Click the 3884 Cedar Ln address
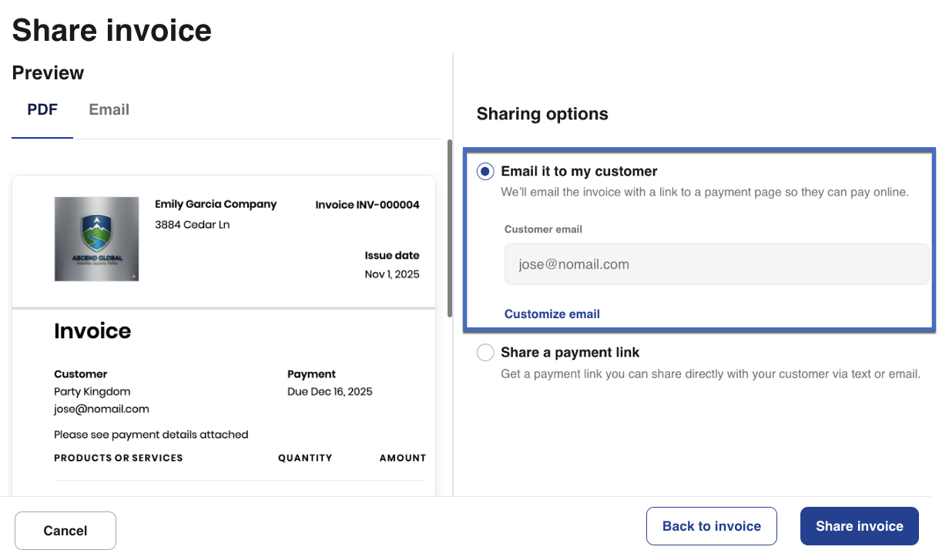Viewport: 939px width, 560px height. 192,225
